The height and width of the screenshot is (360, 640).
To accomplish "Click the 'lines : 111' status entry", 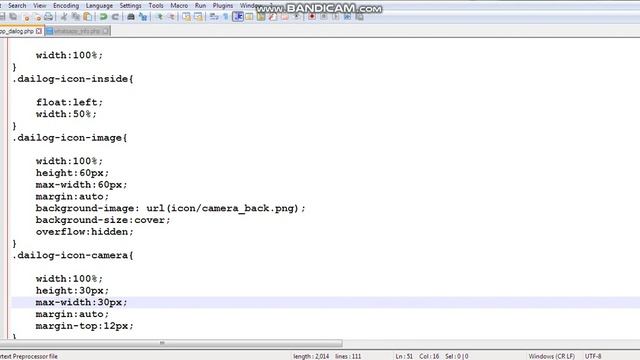I will (348, 356).
